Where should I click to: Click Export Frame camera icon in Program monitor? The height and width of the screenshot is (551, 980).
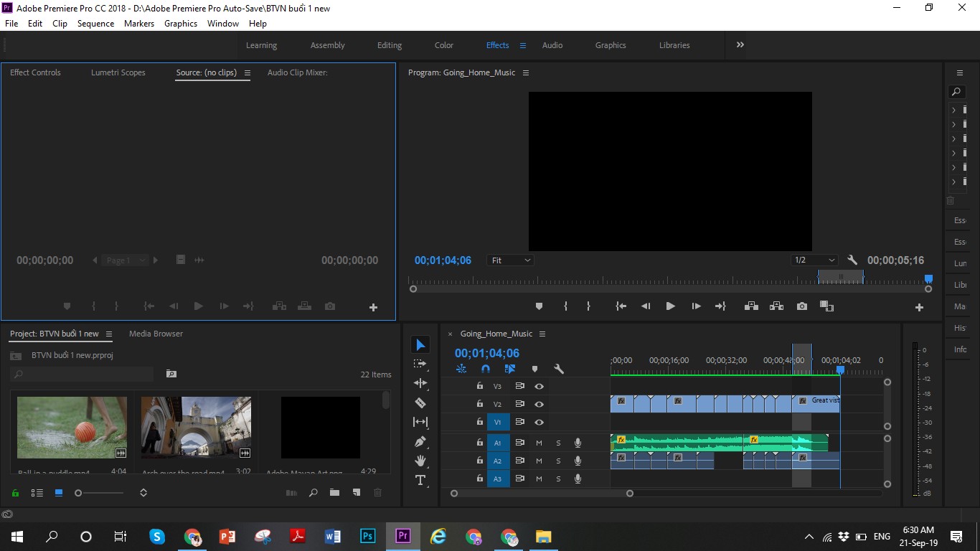(802, 306)
